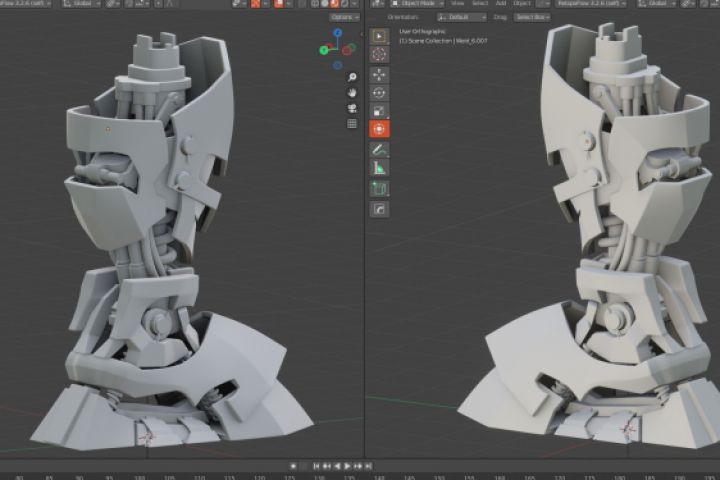Select the Measure ruler tool
The width and height of the screenshot is (720, 480).
pyautogui.click(x=379, y=168)
